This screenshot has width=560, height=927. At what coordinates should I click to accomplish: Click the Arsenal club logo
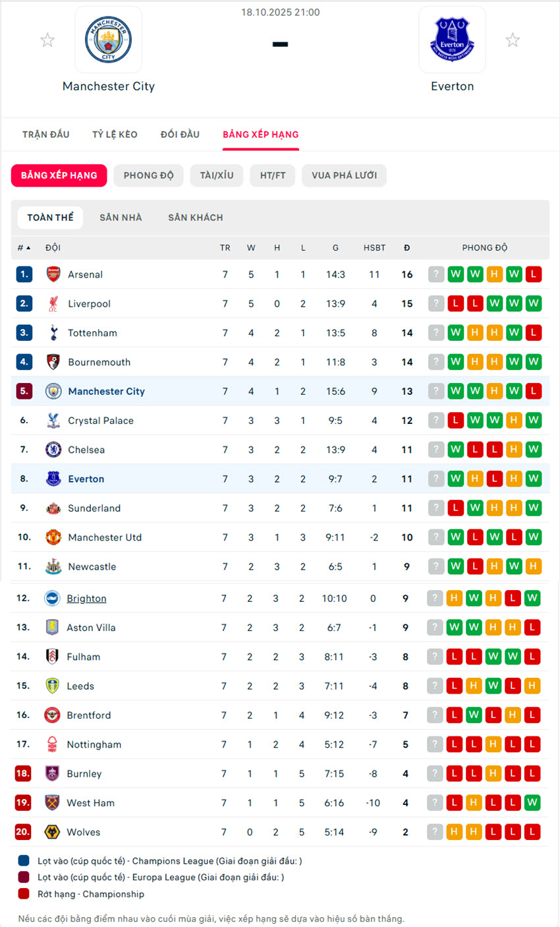tap(53, 274)
